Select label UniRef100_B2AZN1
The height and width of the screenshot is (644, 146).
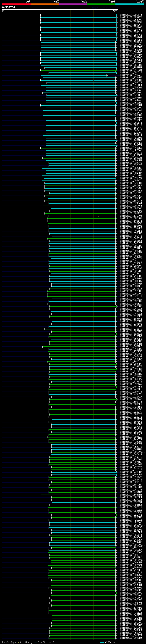tap(131, 80)
